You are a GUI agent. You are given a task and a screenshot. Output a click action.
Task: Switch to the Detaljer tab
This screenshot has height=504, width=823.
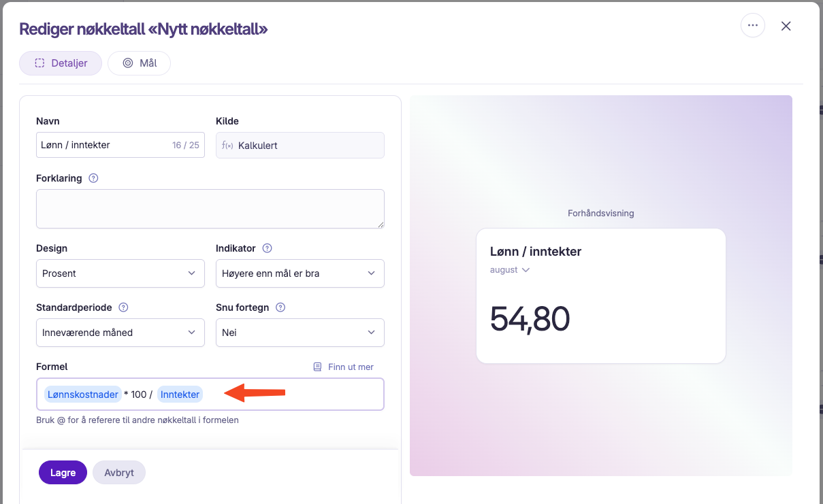[x=61, y=63]
